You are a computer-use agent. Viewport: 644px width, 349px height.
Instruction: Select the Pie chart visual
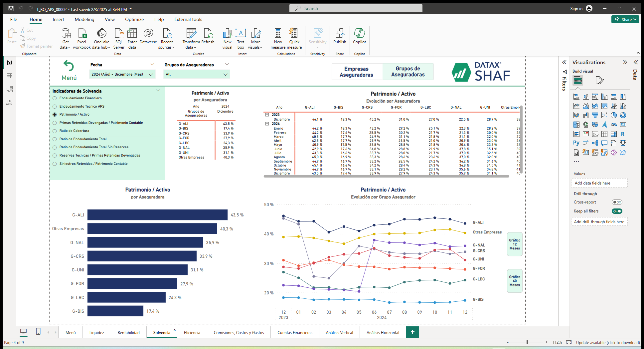(613, 115)
